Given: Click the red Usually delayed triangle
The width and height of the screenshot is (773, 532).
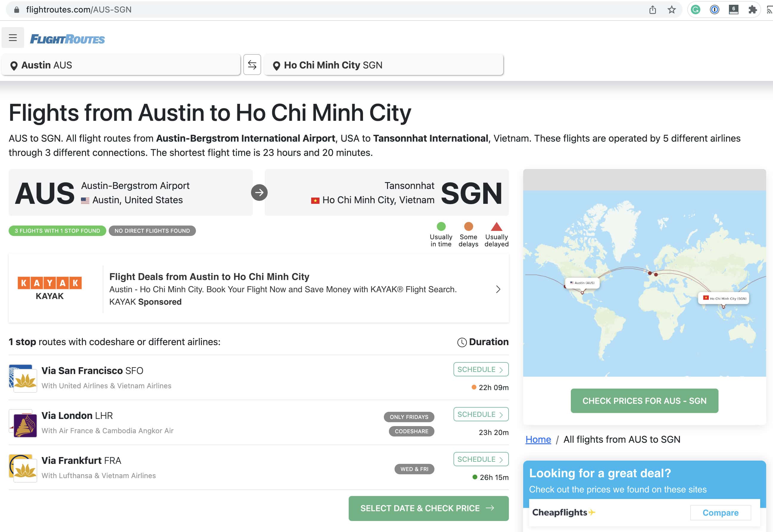Looking at the screenshot, I should (496, 227).
